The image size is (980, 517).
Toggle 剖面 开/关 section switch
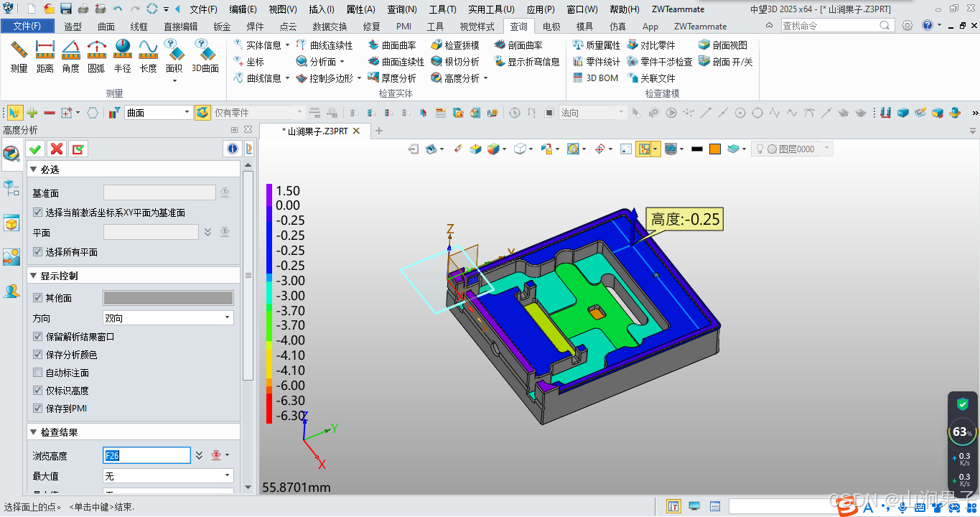coord(726,62)
